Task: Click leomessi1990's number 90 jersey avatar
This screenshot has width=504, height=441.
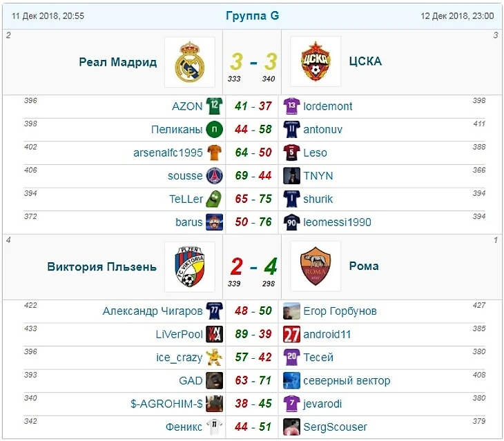Action: tap(291, 222)
